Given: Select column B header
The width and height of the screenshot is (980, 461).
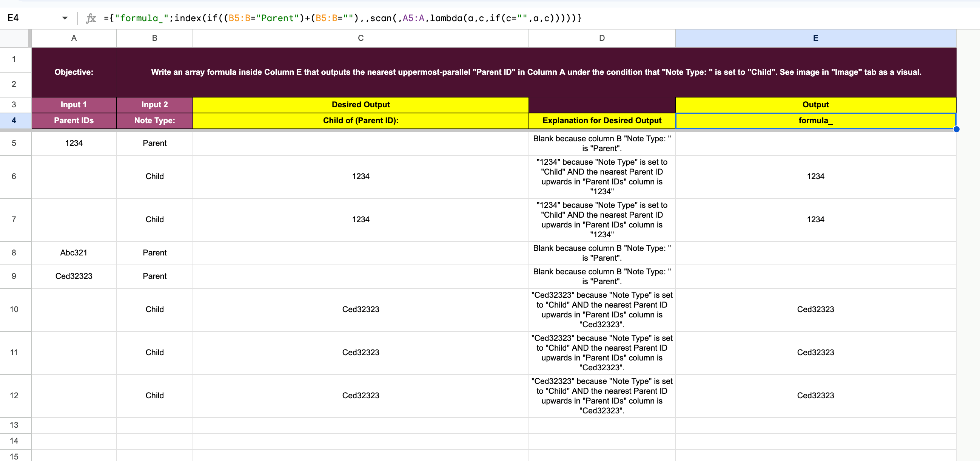Looking at the screenshot, I should coord(154,38).
